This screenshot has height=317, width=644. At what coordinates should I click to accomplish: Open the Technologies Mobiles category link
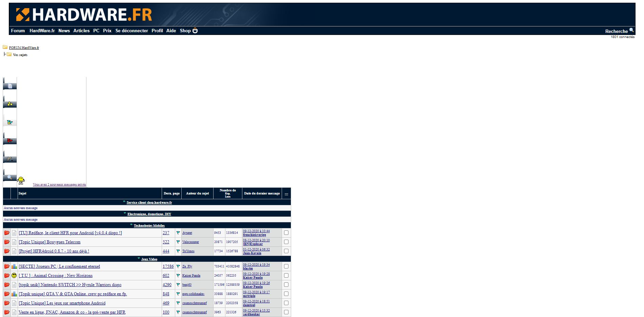(149, 226)
